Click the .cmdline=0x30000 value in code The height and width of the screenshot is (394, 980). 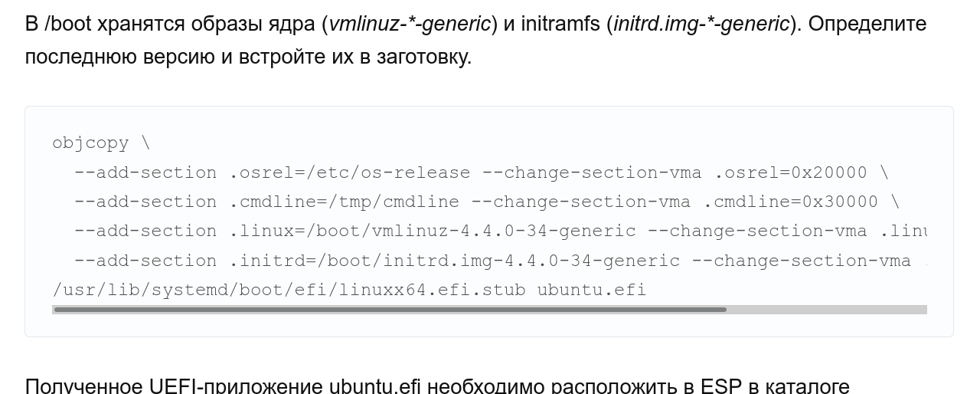[x=791, y=202]
